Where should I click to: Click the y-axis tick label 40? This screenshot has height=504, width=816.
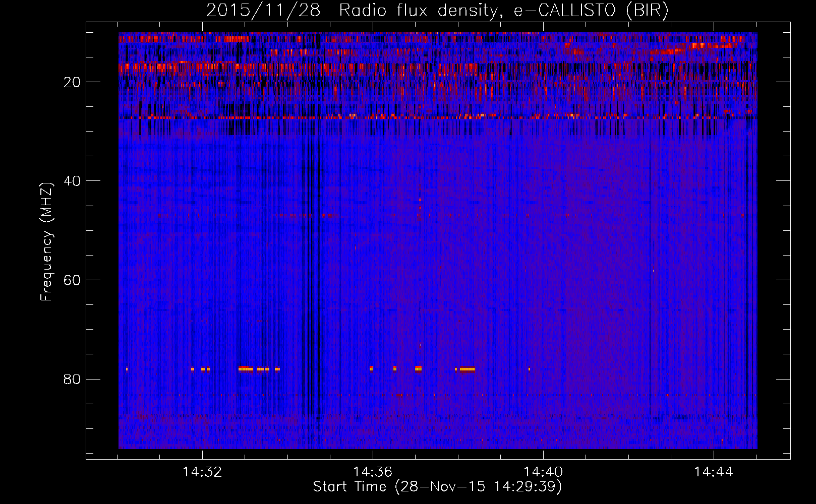pos(73,181)
